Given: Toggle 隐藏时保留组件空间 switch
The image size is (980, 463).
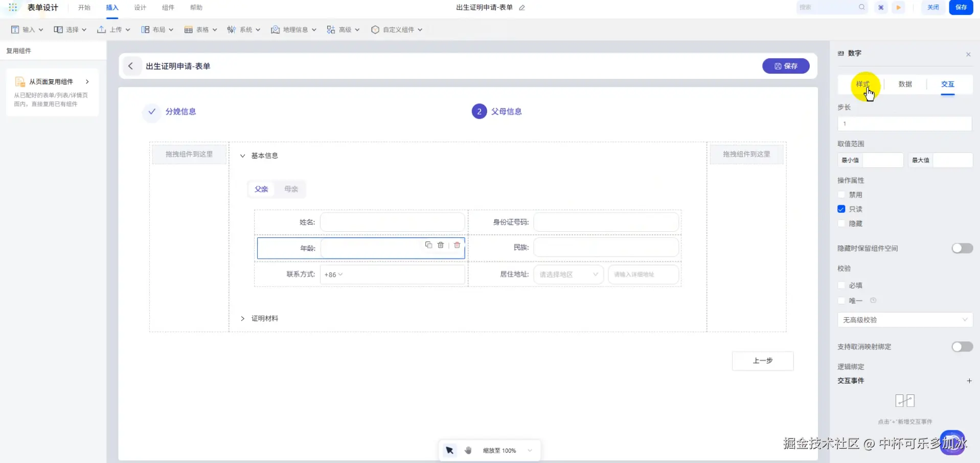Looking at the screenshot, I should pyautogui.click(x=962, y=248).
